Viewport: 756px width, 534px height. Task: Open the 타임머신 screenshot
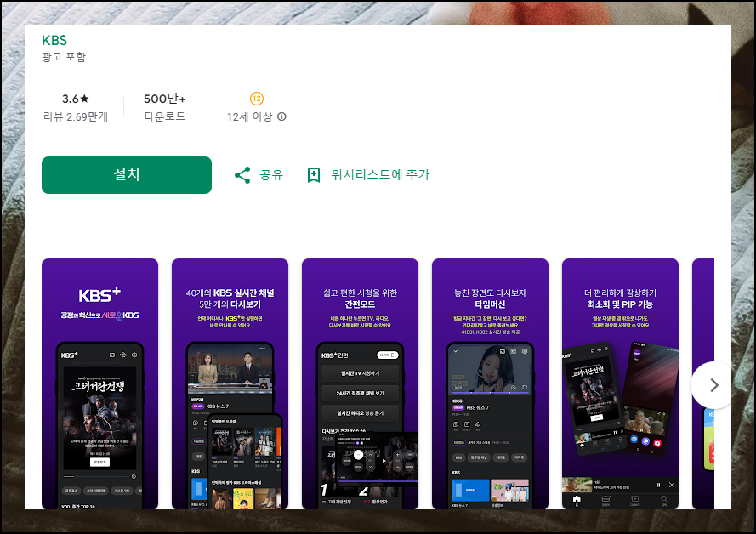491,383
